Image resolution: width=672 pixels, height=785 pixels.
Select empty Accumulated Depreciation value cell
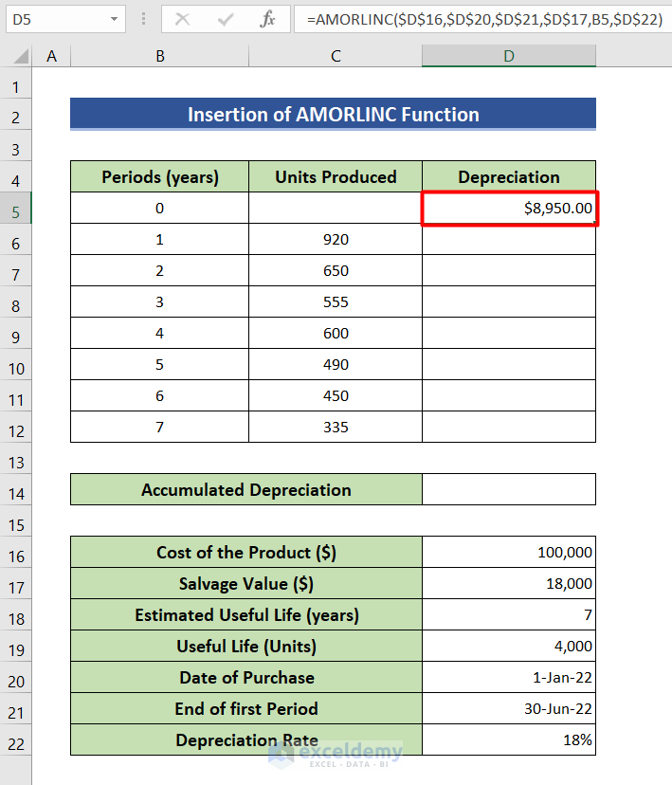509,489
